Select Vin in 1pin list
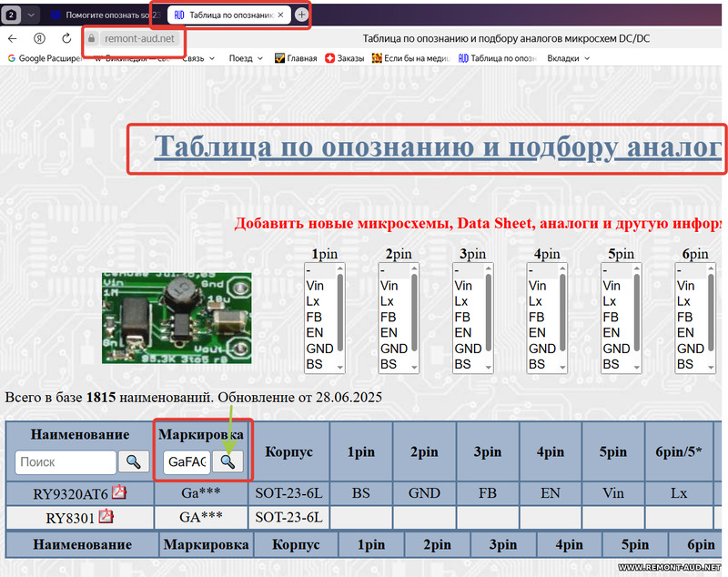The image size is (728, 577). tap(315, 286)
